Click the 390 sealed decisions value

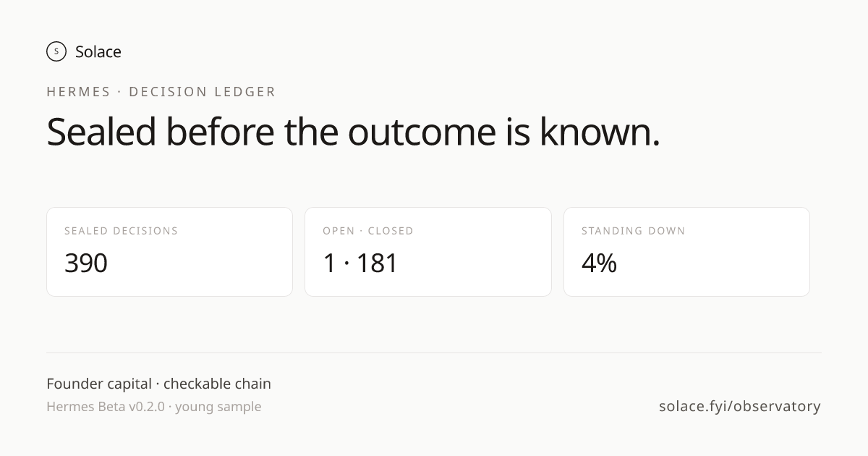(x=86, y=263)
